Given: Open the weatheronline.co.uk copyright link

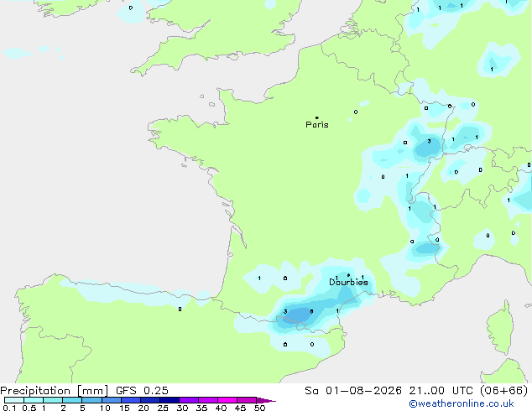Looking at the screenshot, I should tap(462, 403).
